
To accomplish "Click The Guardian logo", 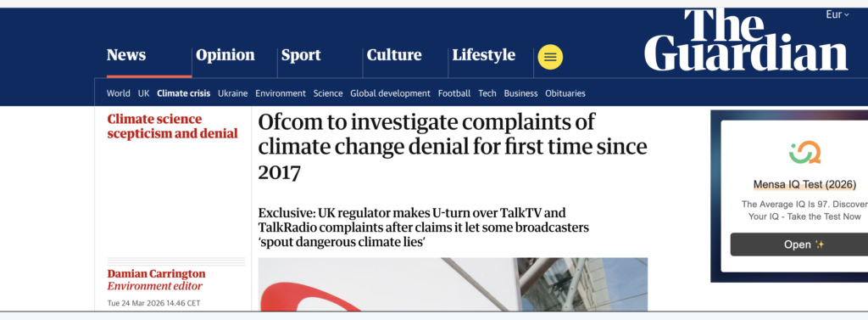I will [x=746, y=40].
